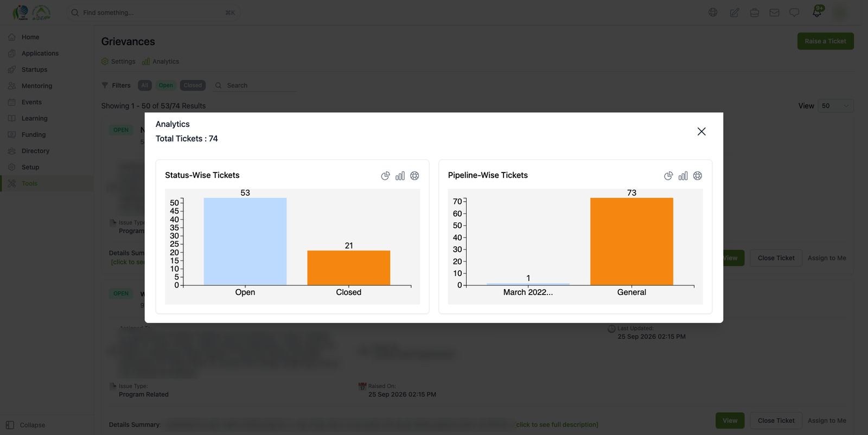Open Events in the sidebar
This screenshot has width=868, height=435.
pos(47,102)
